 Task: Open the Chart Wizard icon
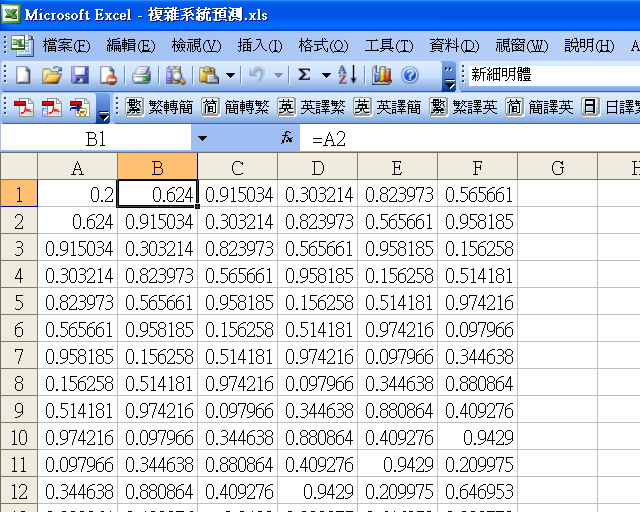point(382,75)
